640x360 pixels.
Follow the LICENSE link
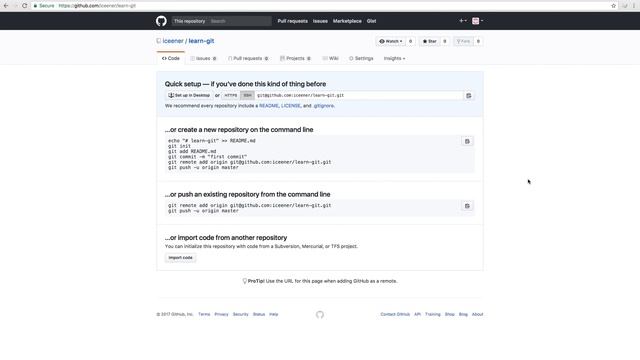291,106
